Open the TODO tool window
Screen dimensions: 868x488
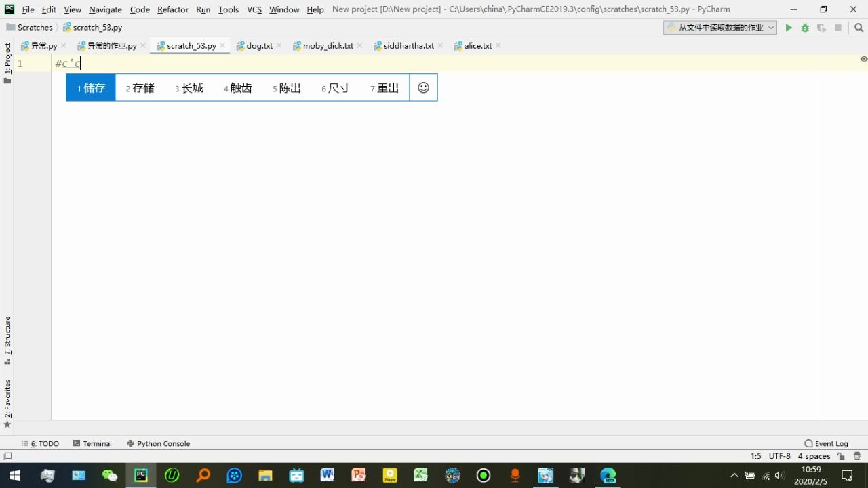pos(43,443)
